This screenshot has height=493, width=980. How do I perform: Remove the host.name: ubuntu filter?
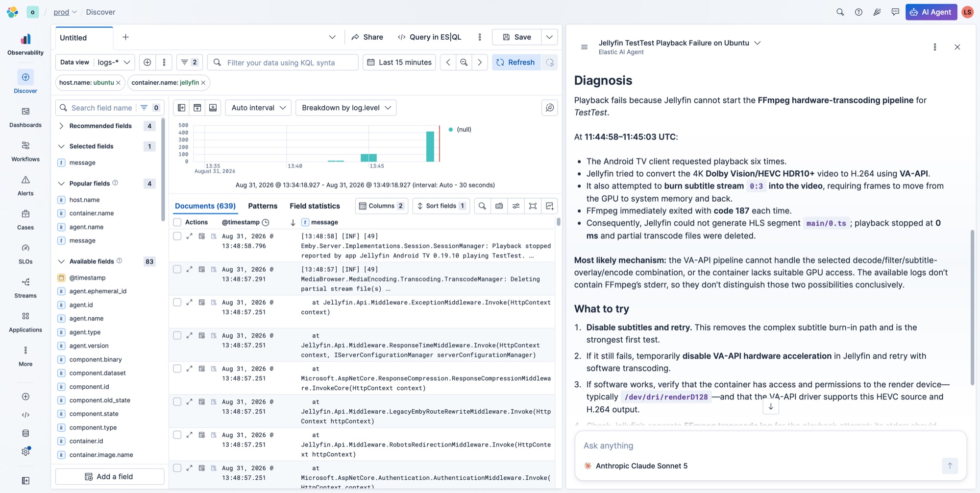(118, 83)
